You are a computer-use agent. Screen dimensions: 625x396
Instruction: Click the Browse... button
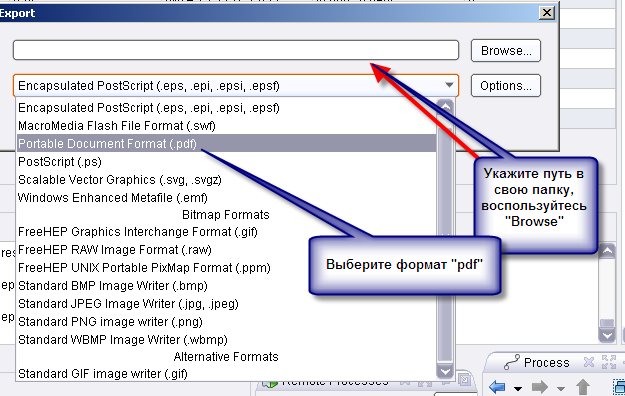pyautogui.click(x=505, y=51)
